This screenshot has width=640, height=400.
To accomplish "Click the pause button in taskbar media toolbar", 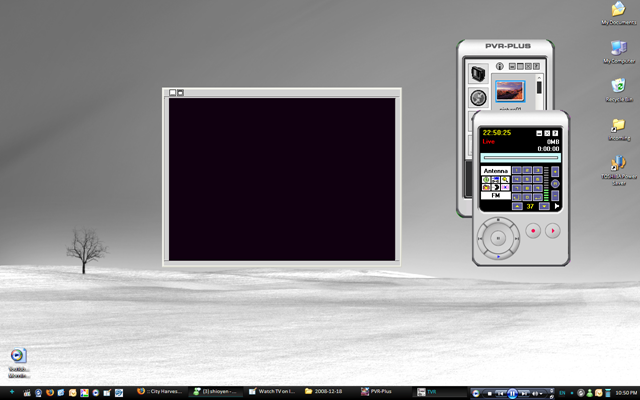I will point(512,393).
